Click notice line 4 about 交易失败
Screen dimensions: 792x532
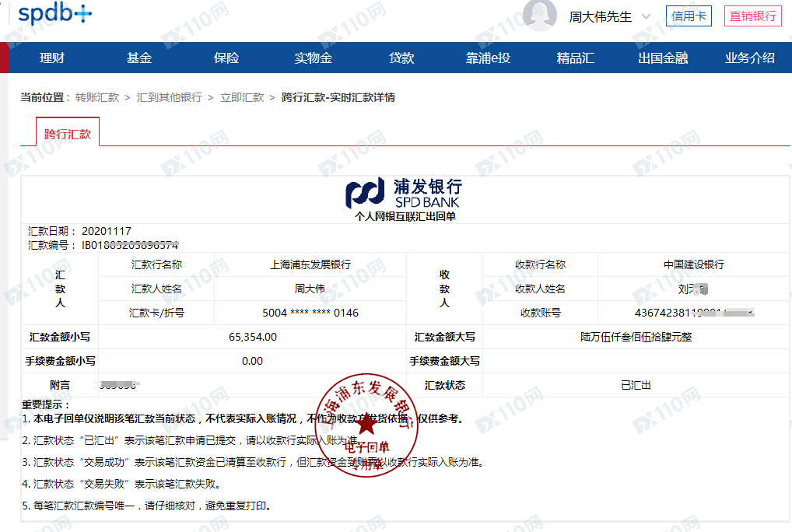(x=121, y=484)
